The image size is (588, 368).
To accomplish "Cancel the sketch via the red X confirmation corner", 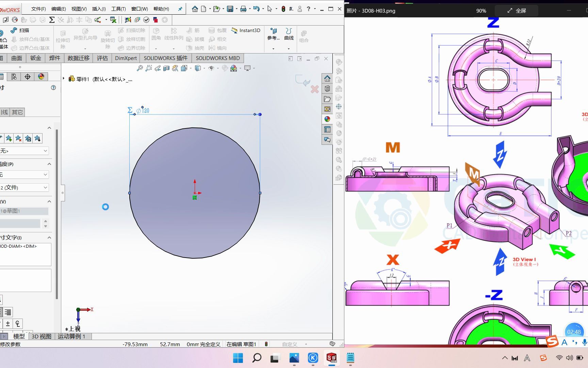I will (x=315, y=89).
